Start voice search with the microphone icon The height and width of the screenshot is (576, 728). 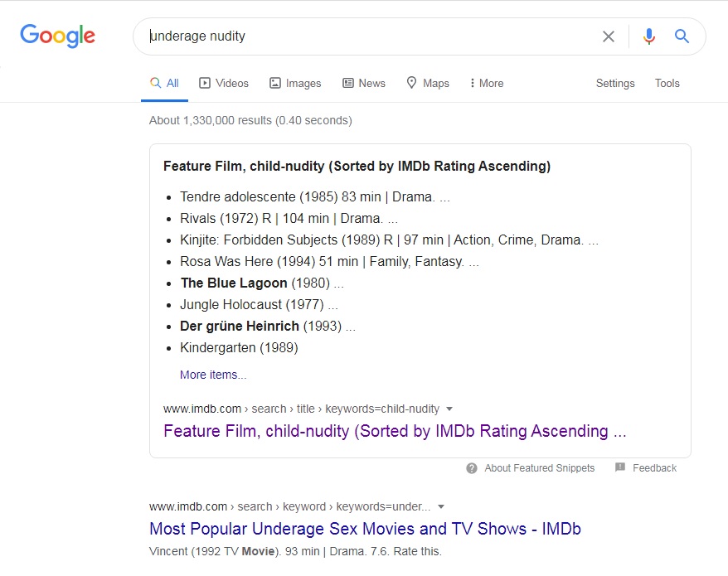(649, 36)
